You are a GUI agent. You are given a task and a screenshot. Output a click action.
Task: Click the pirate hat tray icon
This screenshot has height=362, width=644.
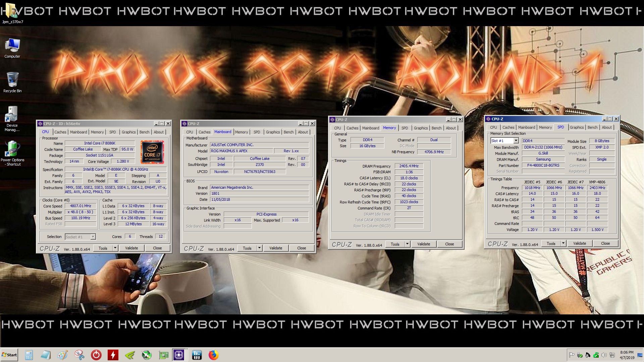point(588,355)
